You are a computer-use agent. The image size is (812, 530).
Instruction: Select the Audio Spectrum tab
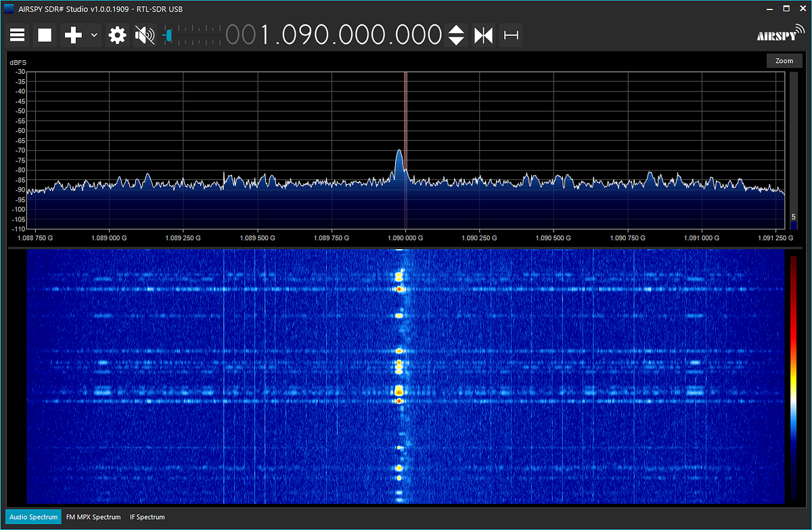click(x=32, y=516)
